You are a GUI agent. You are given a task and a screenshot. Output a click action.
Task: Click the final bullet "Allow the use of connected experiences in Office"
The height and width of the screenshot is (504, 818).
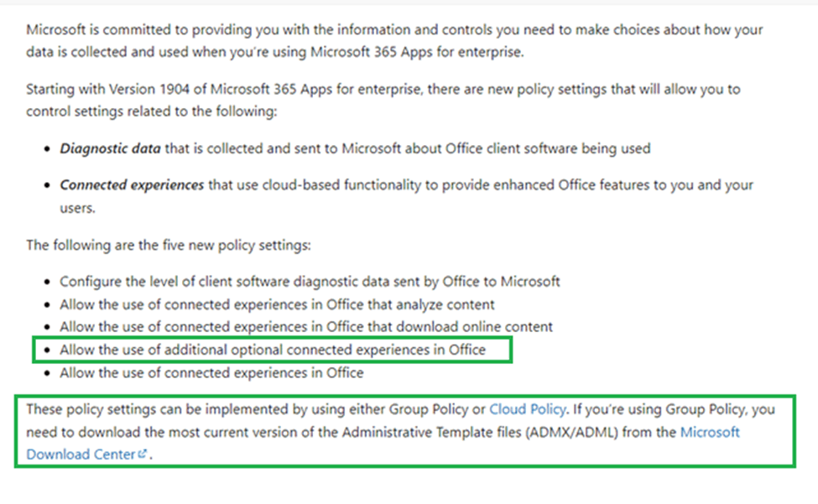pos(211,372)
